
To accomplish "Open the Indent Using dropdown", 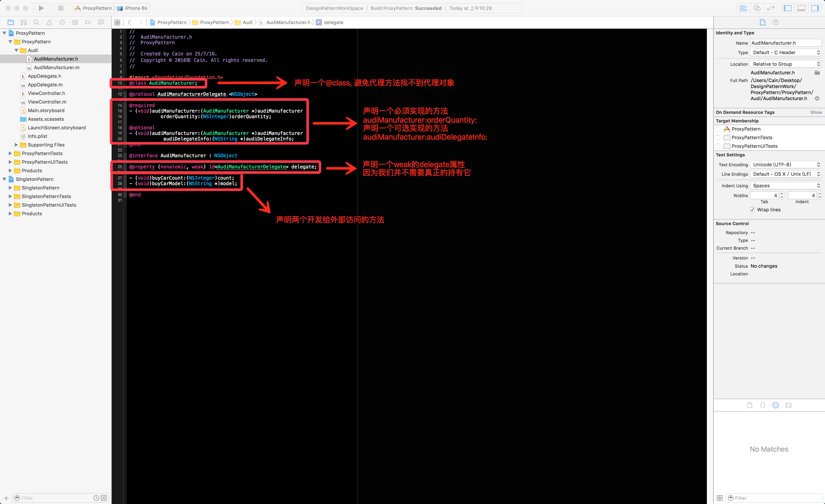I will (x=785, y=186).
